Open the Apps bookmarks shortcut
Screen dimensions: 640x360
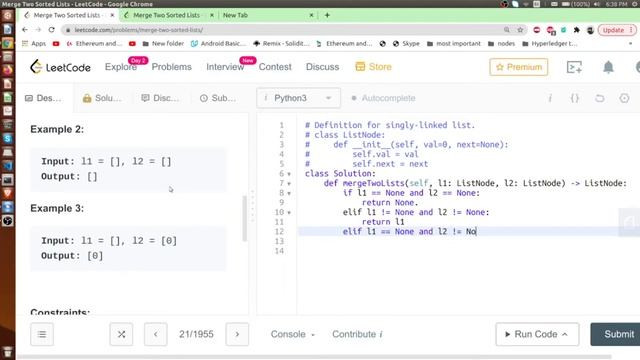[x=34, y=43]
